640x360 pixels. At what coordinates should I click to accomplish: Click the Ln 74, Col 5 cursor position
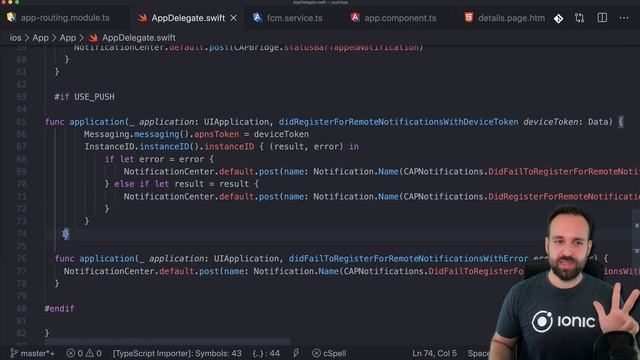click(434, 353)
